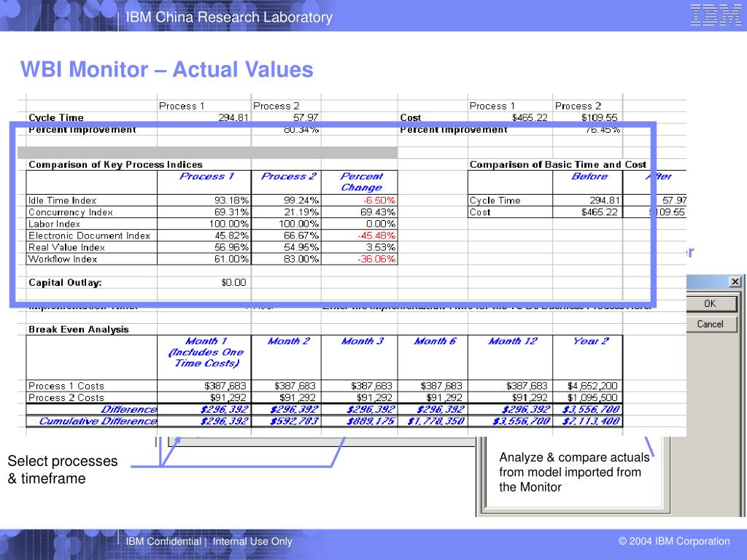This screenshot has width=747, height=560.
Task: Click the OK button in the dialog
Action: click(x=711, y=304)
